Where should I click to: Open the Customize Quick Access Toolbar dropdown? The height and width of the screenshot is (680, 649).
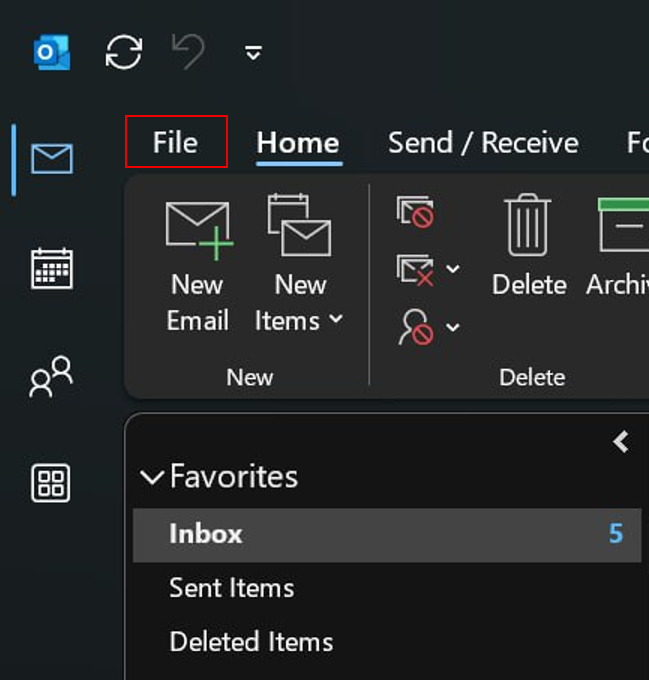[254, 53]
